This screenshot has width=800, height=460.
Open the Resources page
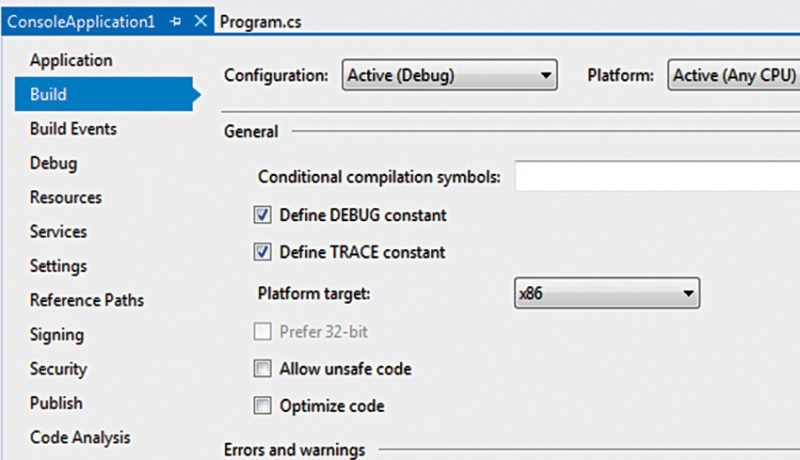click(x=65, y=197)
